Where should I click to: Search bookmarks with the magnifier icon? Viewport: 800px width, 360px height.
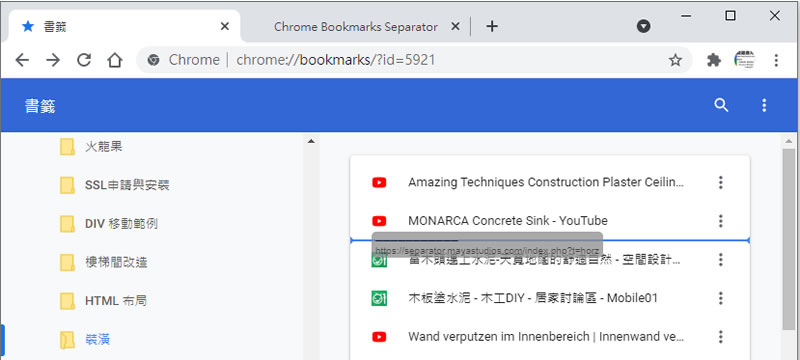(721, 105)
